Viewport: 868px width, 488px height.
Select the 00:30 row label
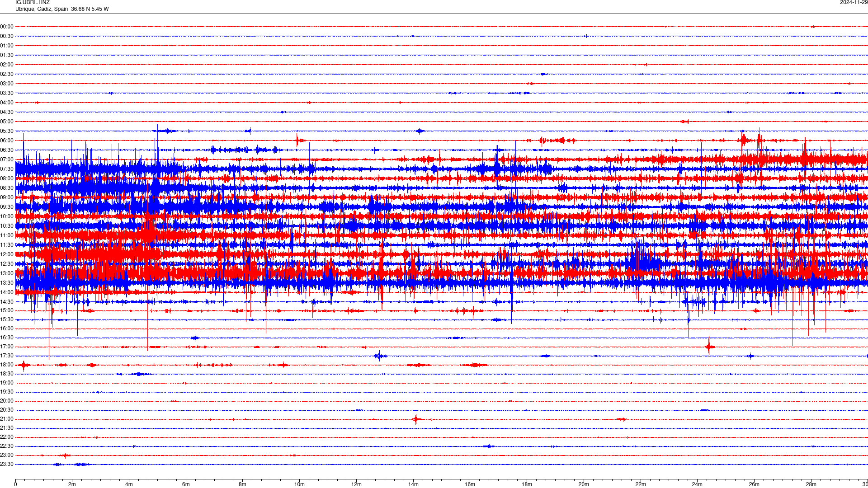[x=7, y=36]
